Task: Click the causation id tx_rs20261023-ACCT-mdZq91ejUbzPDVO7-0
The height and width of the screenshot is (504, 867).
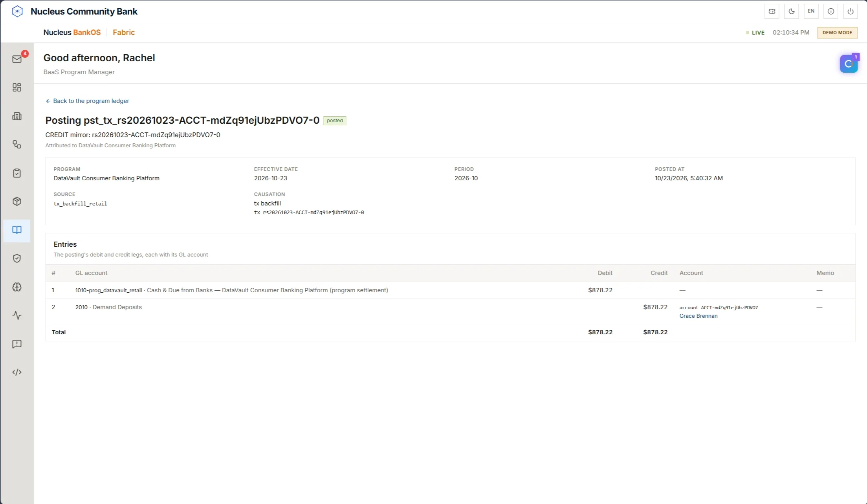Action: point(309,213)
